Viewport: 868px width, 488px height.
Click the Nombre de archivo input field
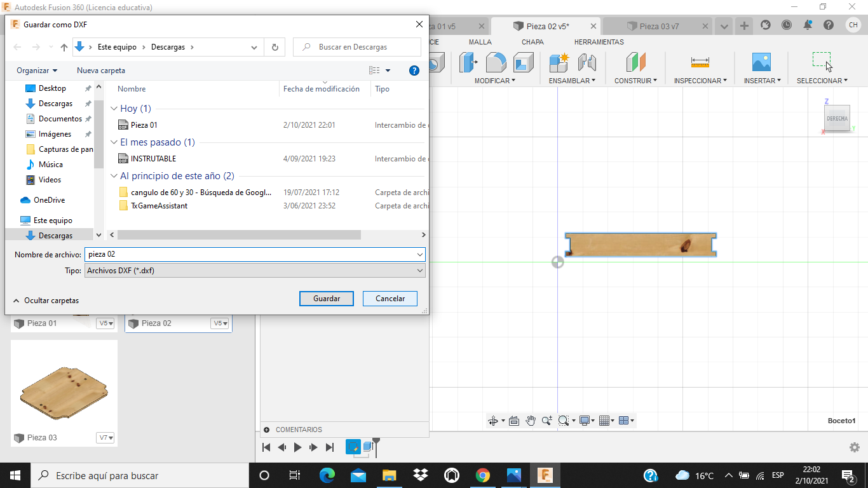tap(254, 254)
